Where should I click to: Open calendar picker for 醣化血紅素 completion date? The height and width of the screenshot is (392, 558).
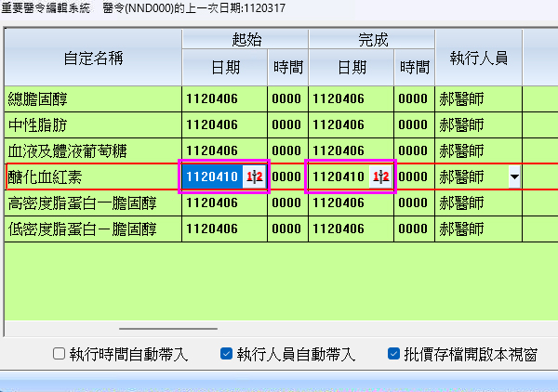coord(379,176)
